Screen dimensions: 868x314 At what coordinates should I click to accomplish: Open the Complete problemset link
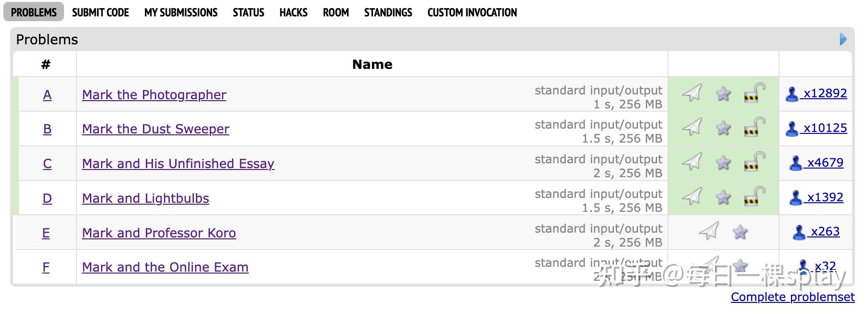pos(792,297)
